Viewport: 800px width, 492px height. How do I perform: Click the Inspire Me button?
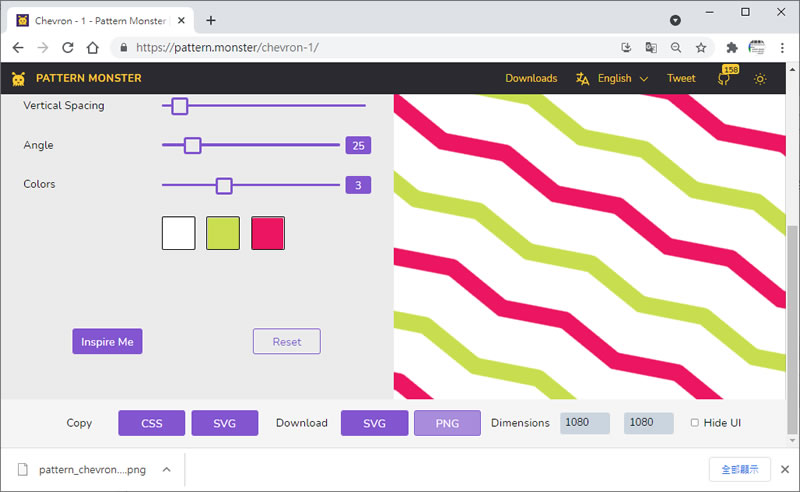107,341
